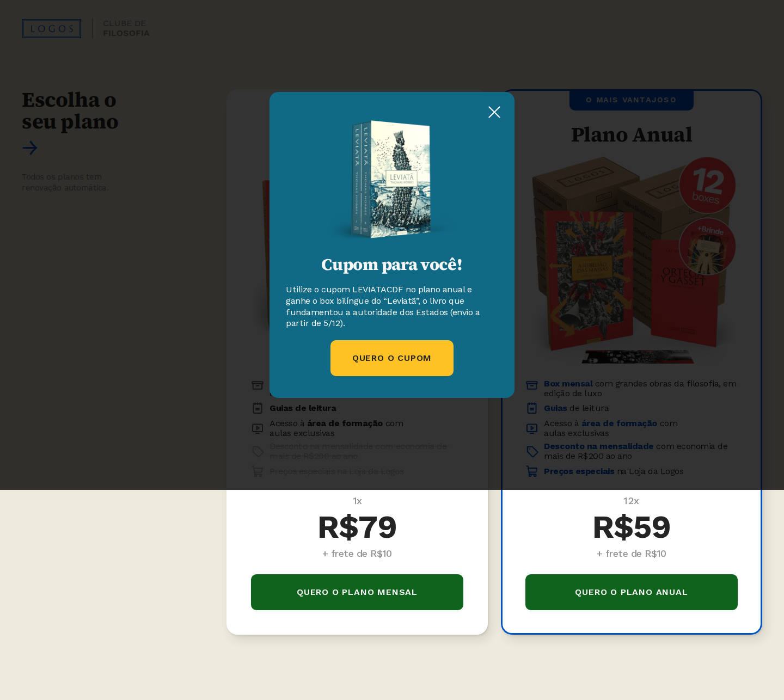Click the Logos logo in the header

click(51, 29)
